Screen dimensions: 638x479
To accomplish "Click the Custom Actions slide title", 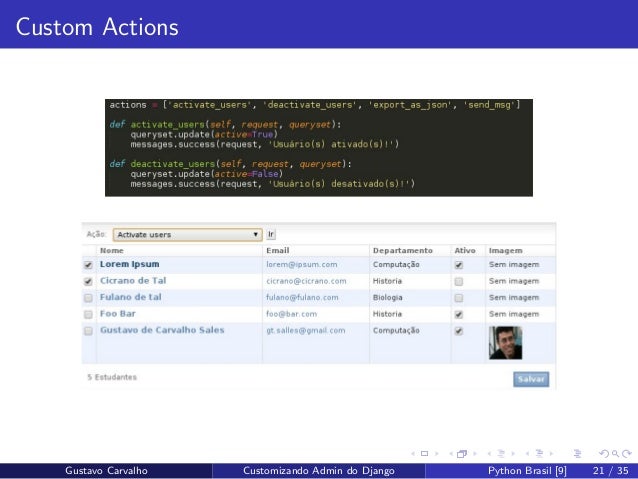I will click(x=97, y=27).
